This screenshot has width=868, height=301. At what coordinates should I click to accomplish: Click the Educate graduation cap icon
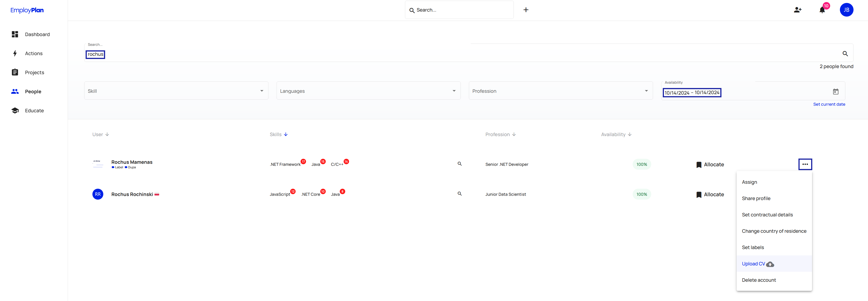[15, 110]
